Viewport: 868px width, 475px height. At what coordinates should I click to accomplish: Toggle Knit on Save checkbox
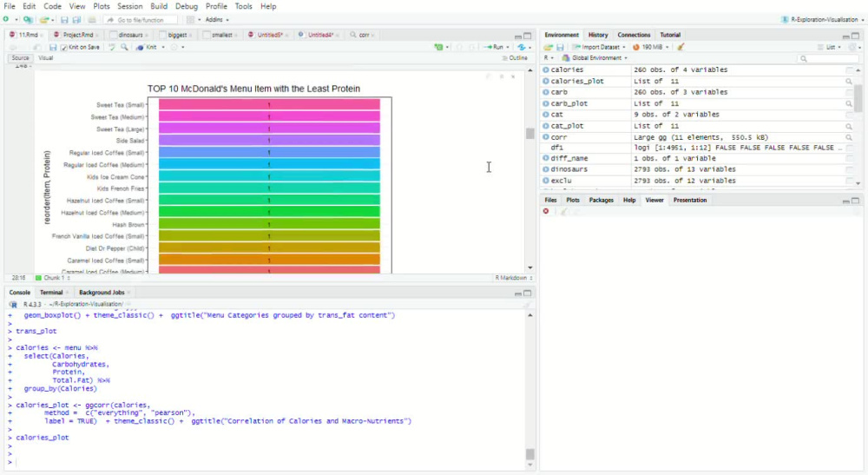coord(64,48)
